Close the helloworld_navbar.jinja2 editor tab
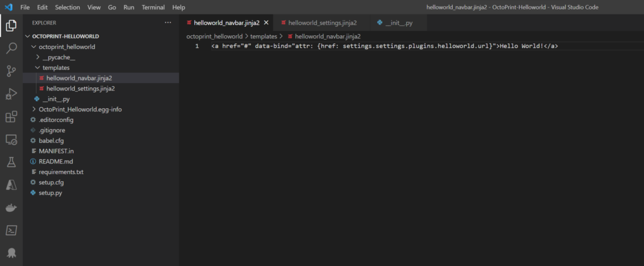644x266 pixels. tap(266, 23)
